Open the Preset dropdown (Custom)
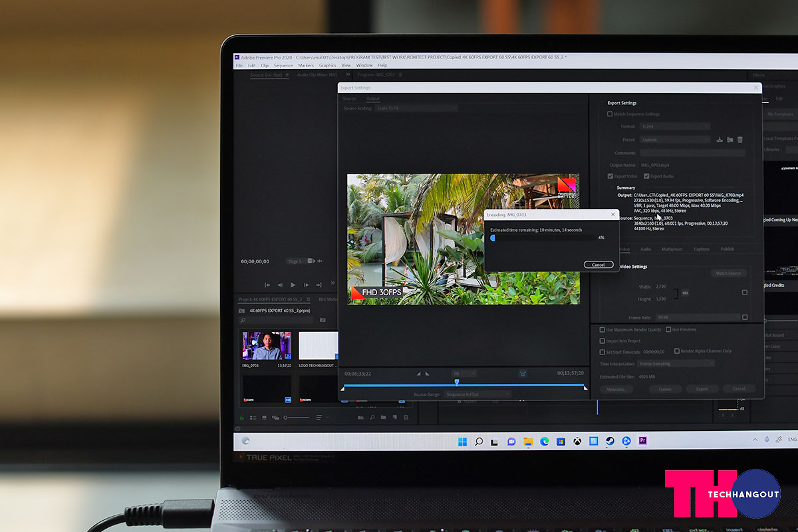 (674, 140)
